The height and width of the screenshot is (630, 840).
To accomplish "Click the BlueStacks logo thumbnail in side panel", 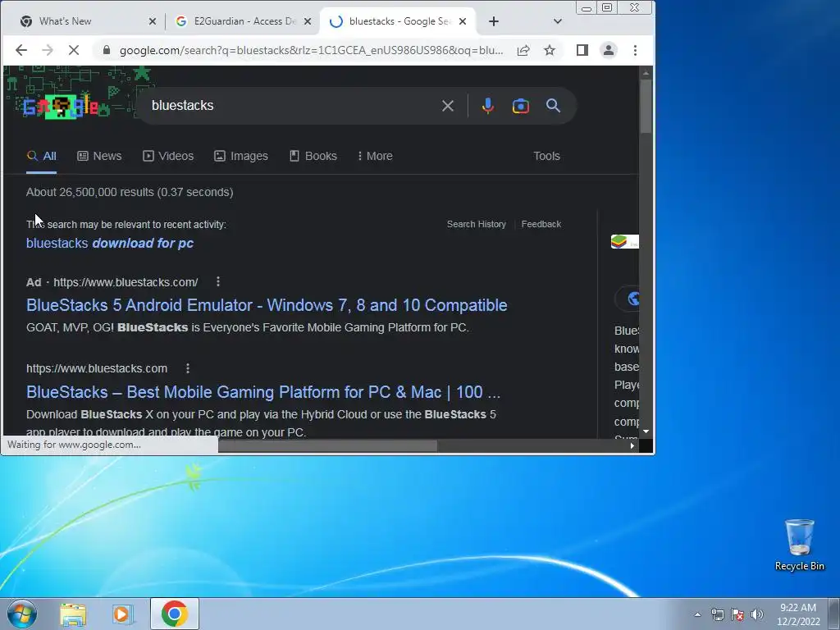I will click(624, 242).
